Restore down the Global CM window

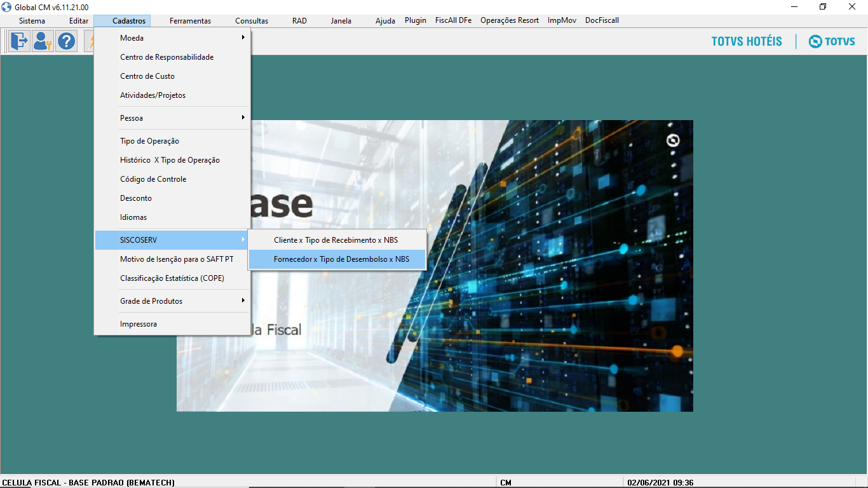pos(823,7)
